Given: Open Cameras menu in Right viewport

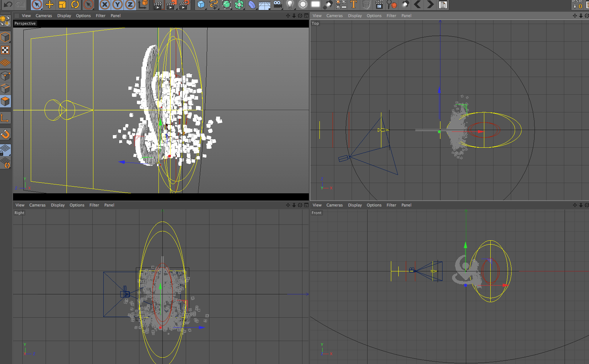Looking at the screenshot, I should (37, 205).
